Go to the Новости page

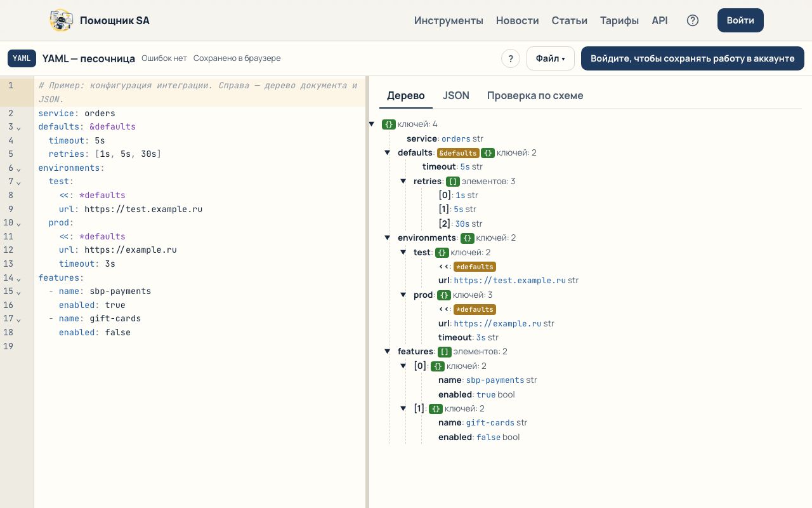[x=518, y=20]
